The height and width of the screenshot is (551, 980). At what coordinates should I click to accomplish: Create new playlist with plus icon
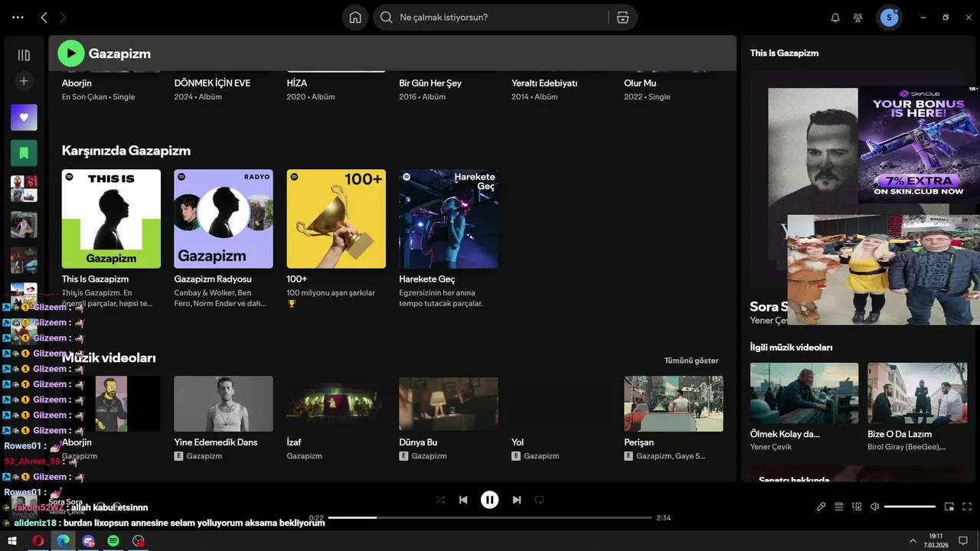24,80
